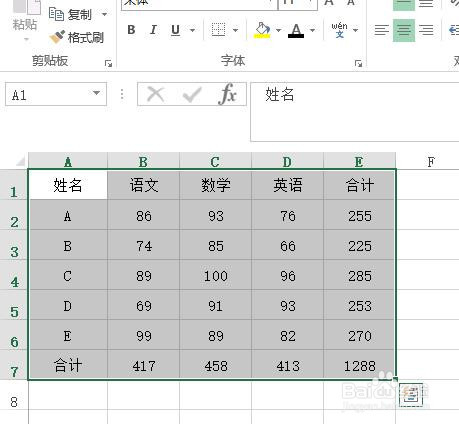This screenshot has width=459, height=424.
Task: Click cell with value 413
Action: (x=288, y=365)
